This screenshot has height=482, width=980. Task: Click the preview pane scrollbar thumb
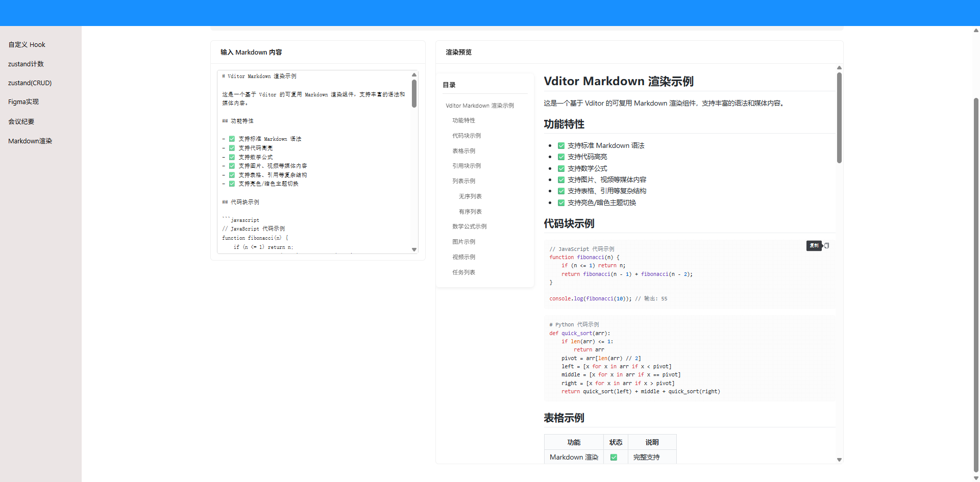tap(839, 118)
